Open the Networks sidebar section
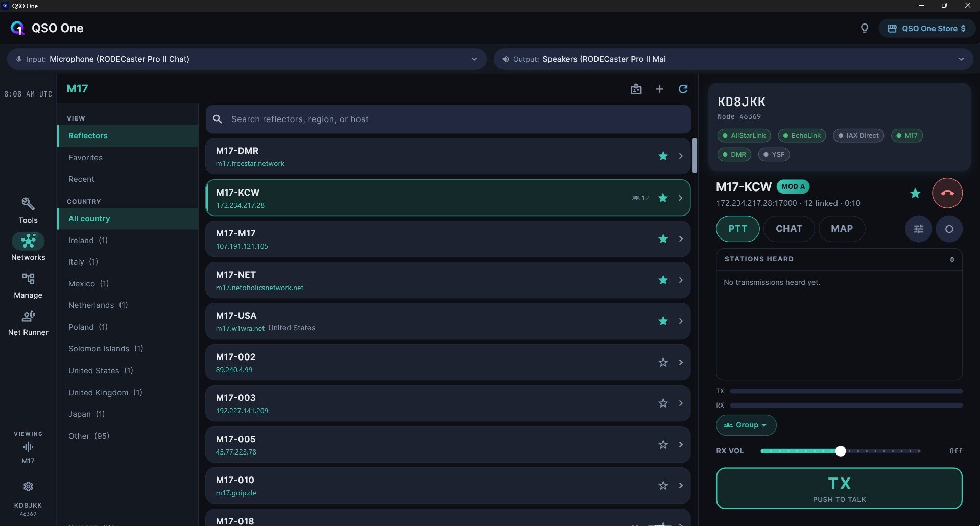 pos(28,247)
